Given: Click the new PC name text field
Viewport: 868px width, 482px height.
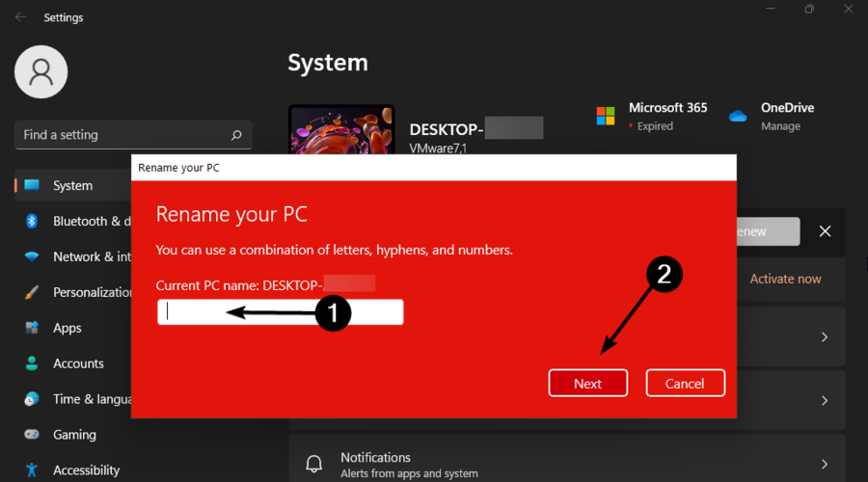Looking at the screenshot, I should pyautogui.click(x=281, y=311).
